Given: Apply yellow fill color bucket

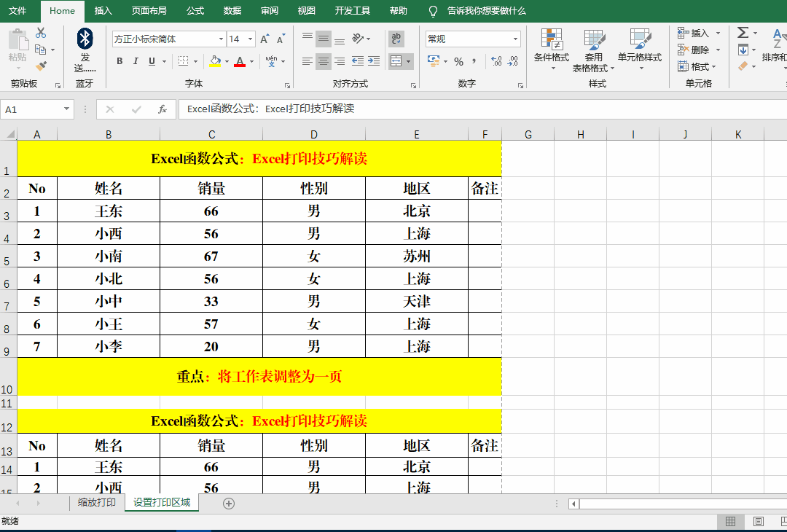Looking at the screenshot, I should point(215,61).
